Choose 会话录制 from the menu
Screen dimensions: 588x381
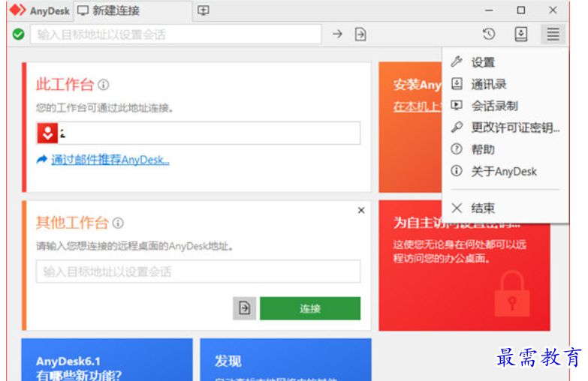pos(505,106)
